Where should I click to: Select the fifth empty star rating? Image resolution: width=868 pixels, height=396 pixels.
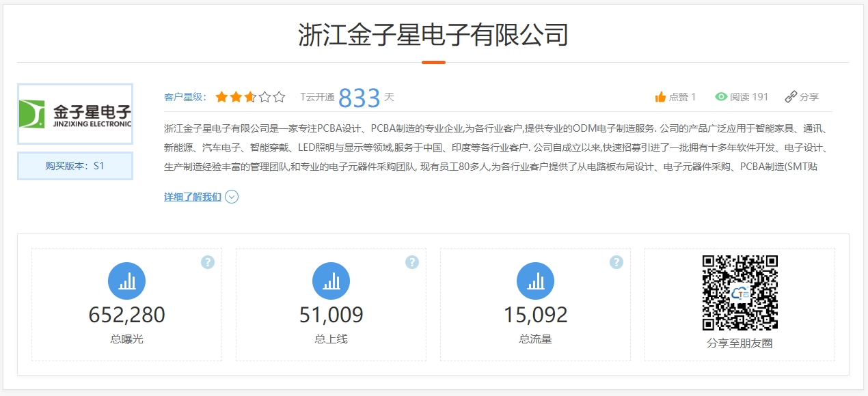point(279,97)
